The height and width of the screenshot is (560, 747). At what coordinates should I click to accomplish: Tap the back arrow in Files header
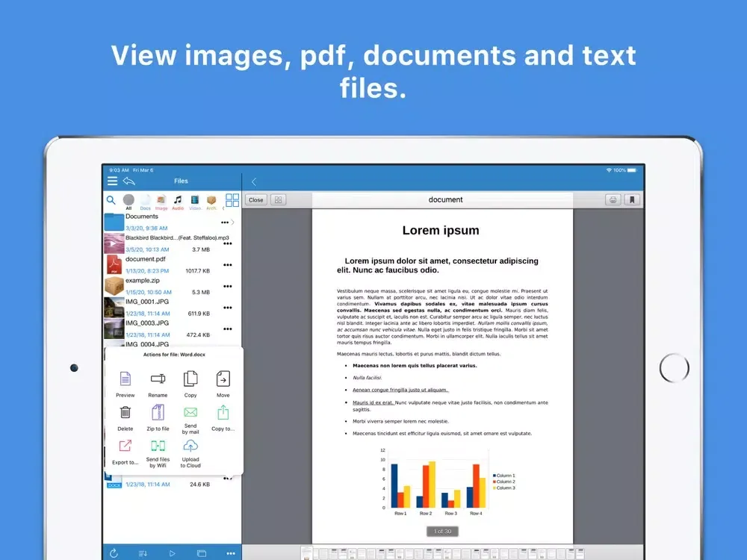click(129, 181)
